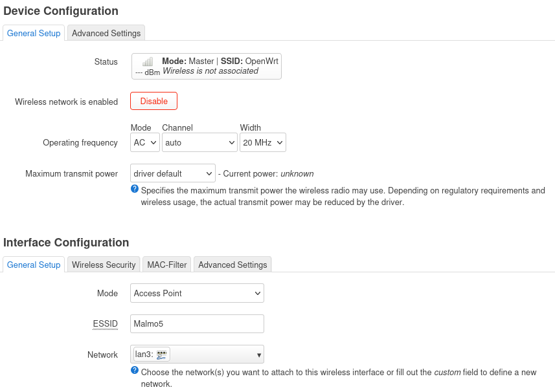
Task: Click the help icon below Network field
Action: [135, 371]
